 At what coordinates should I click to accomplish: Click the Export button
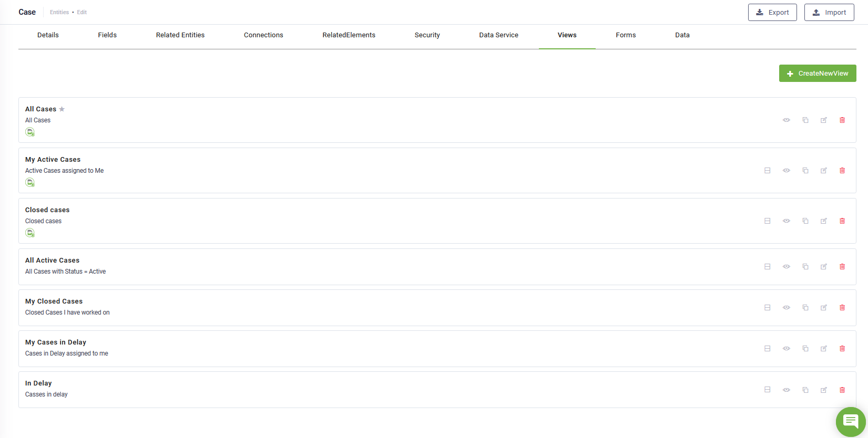772,12
